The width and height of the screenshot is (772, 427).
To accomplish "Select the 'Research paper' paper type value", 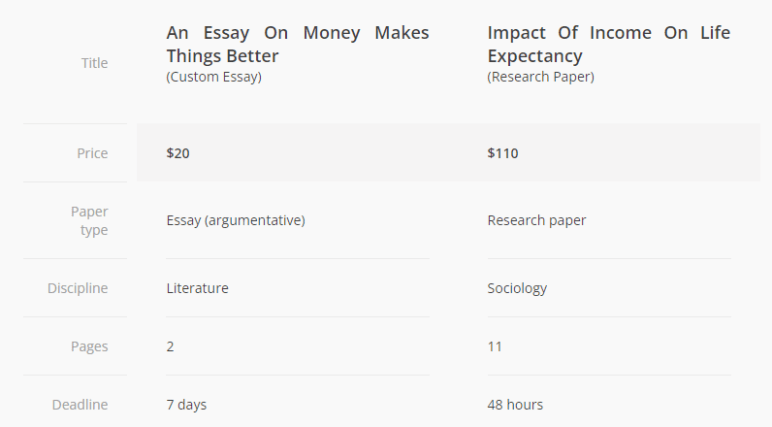I will [x=537, y=220].
